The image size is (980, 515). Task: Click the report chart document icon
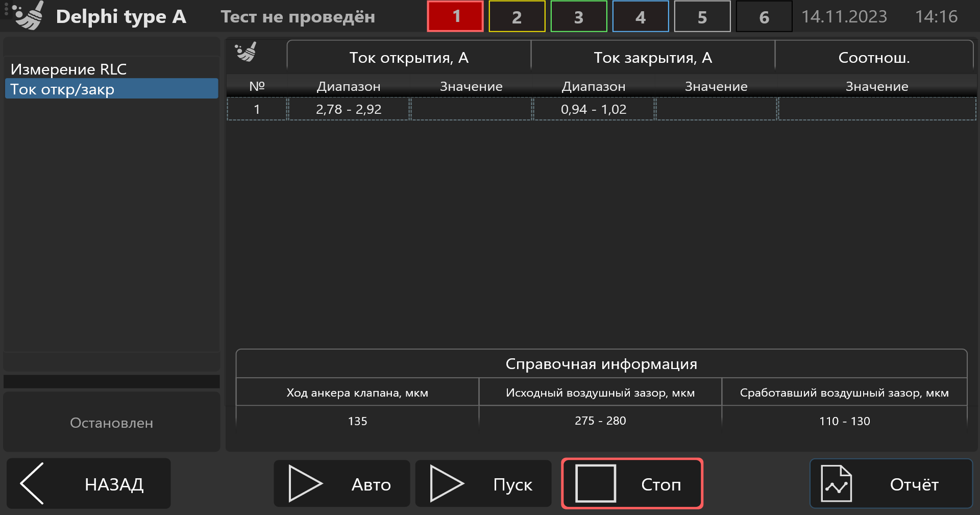click(x=836, y=483)
